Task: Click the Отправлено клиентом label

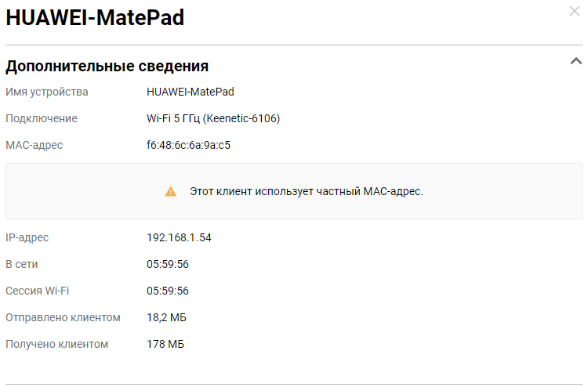Action: pos(63,317)
